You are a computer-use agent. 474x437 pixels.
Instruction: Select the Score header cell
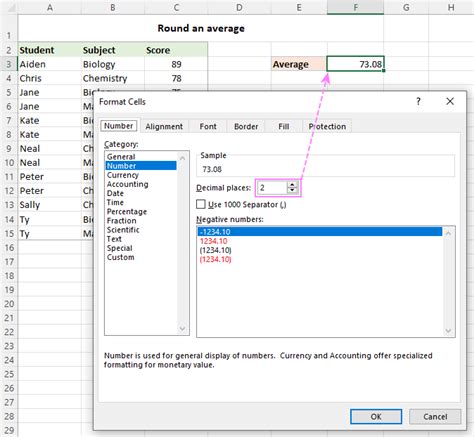click(x=176, y=50)
